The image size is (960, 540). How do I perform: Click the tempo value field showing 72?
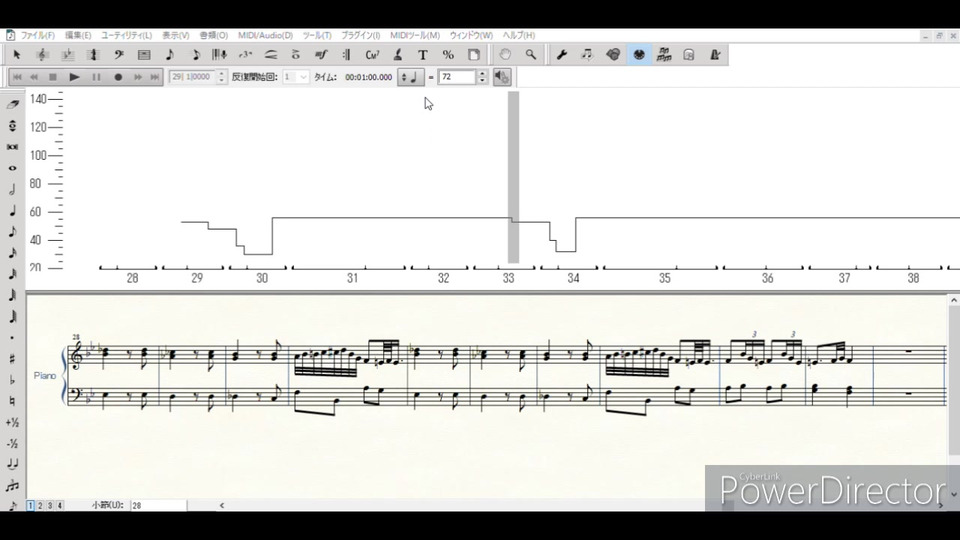[457, 77]
